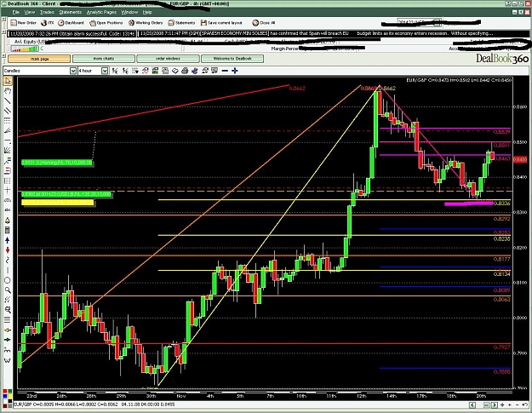The width and height of the screenshot is (532, 413).
Task: Switch to Welcome to DealBook tab
Action: click(232, 59)
